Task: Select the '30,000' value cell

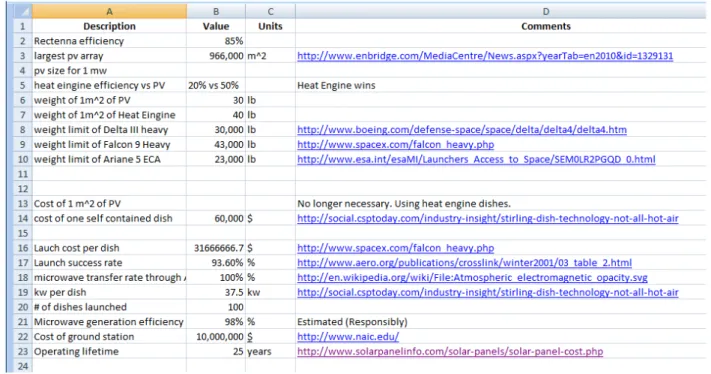Action: [x=216, y=130]
